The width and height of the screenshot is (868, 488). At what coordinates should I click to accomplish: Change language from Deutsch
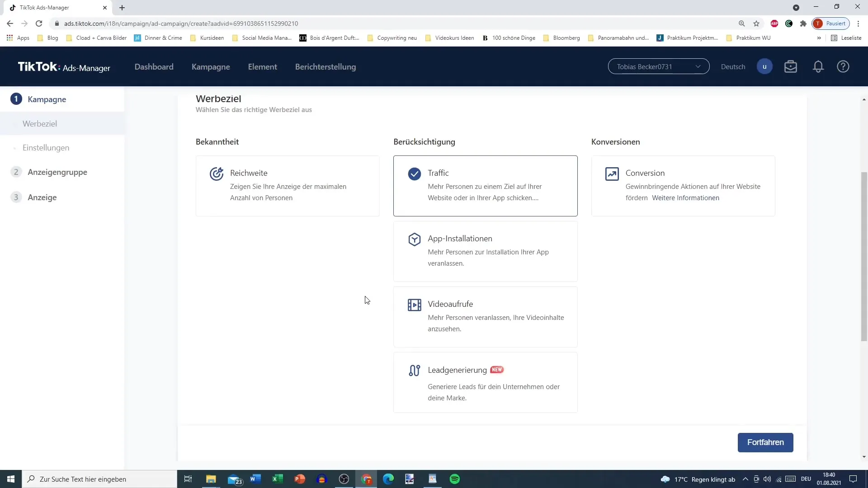733,66
